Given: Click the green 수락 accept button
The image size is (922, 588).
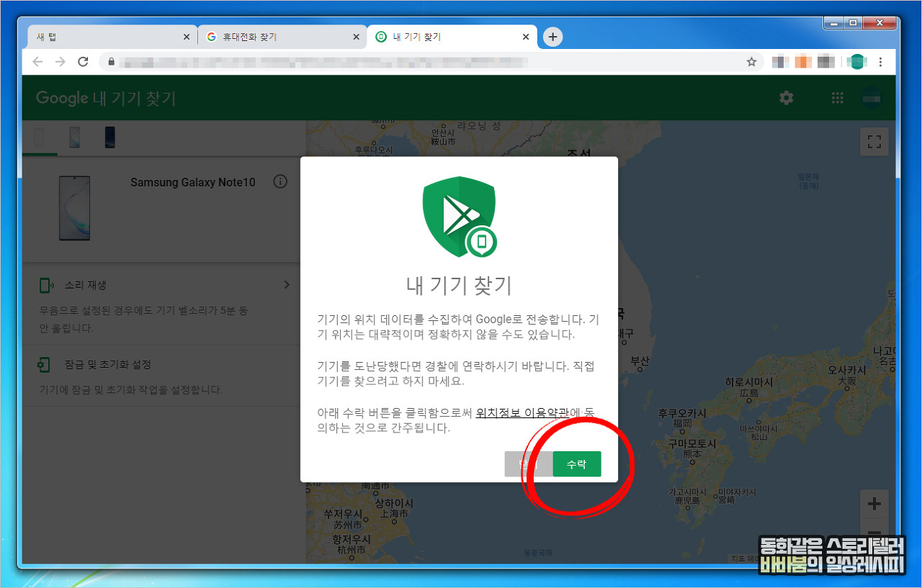Looking at the screenshot, I should [x=577, y=464].
